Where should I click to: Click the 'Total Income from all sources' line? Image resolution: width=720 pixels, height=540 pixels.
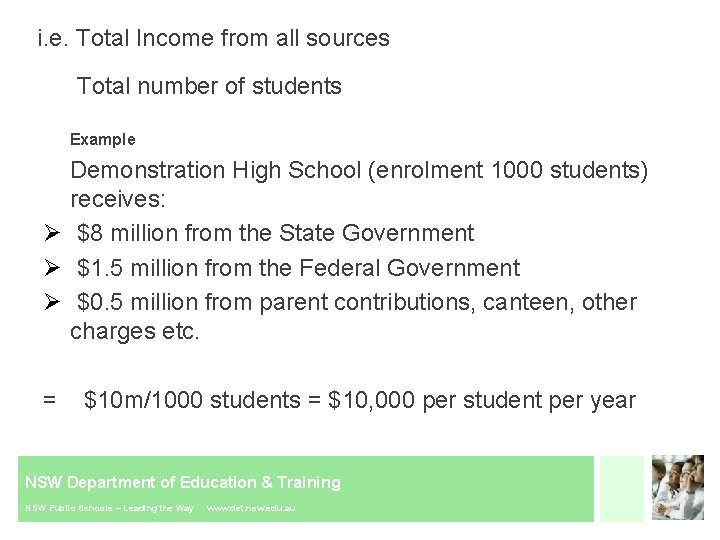click(x=214, y=38)
